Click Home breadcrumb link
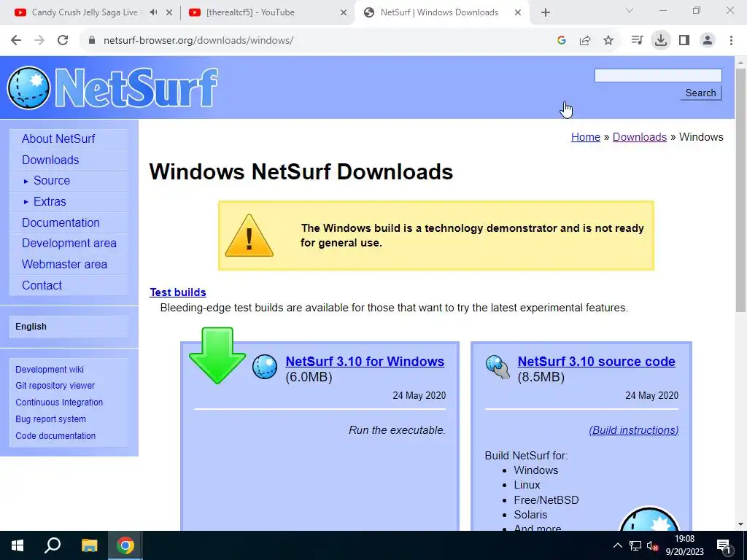 [x=586, y=137]
